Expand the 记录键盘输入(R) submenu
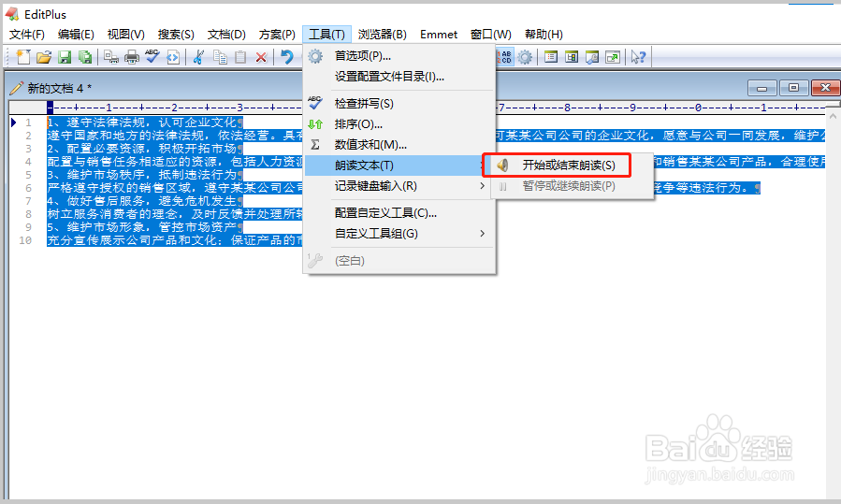The height and width of the screenshot is (504, 841). click(x=399, y=186)
